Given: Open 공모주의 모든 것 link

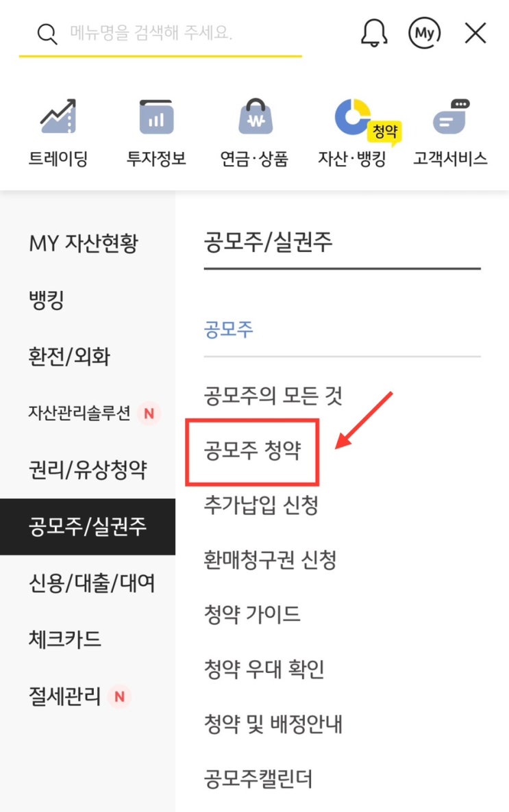Looking at the screenshot, I should pyautogui.click(x=273, y=396).
